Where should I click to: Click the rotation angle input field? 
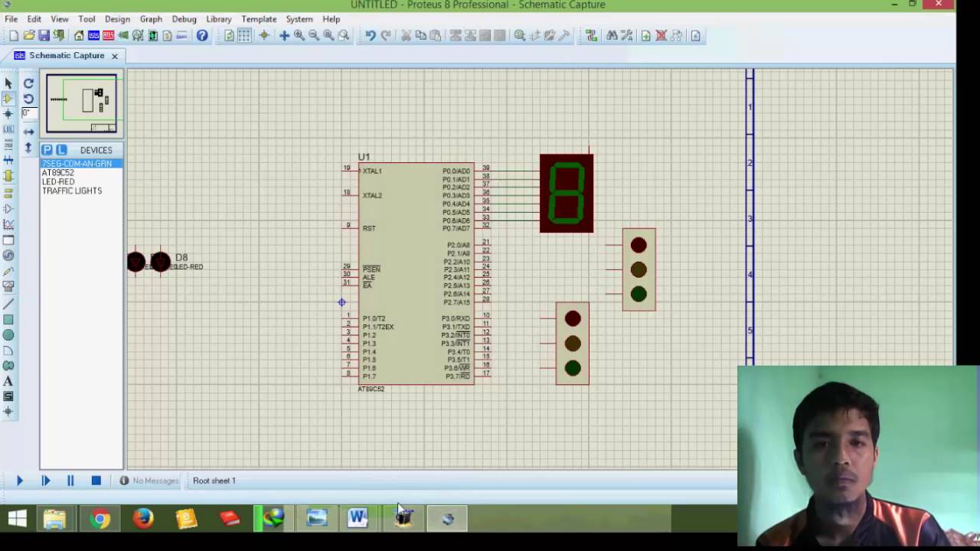(x=28, y=113)
